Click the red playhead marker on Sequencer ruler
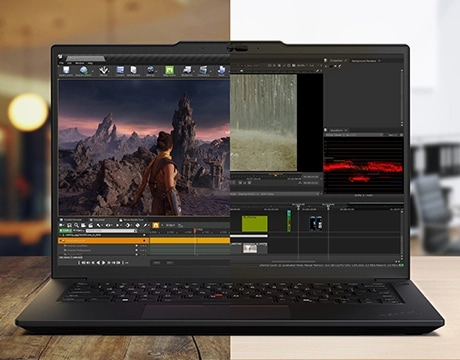Viewport: 460px width, 360px height. tap(195, 230)
